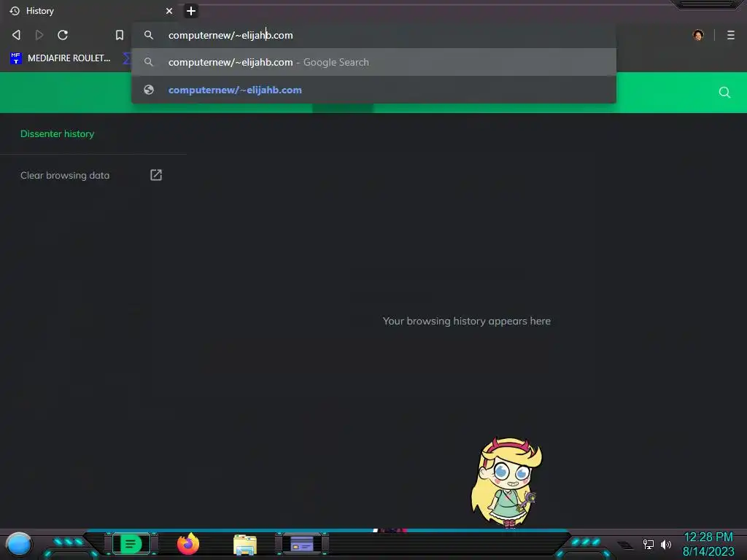Launch Firefox from the taskbar

[188, 544]
